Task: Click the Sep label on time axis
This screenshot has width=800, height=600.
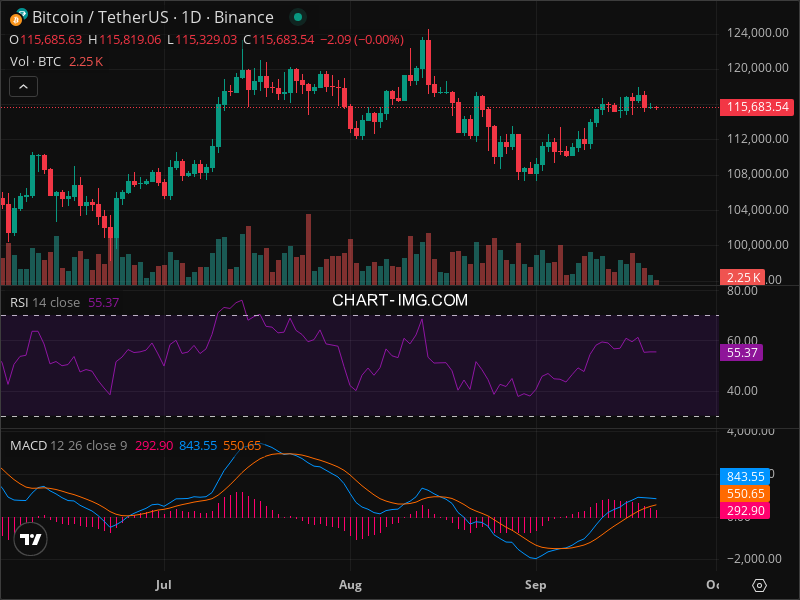Action: (x=536, y=583)
